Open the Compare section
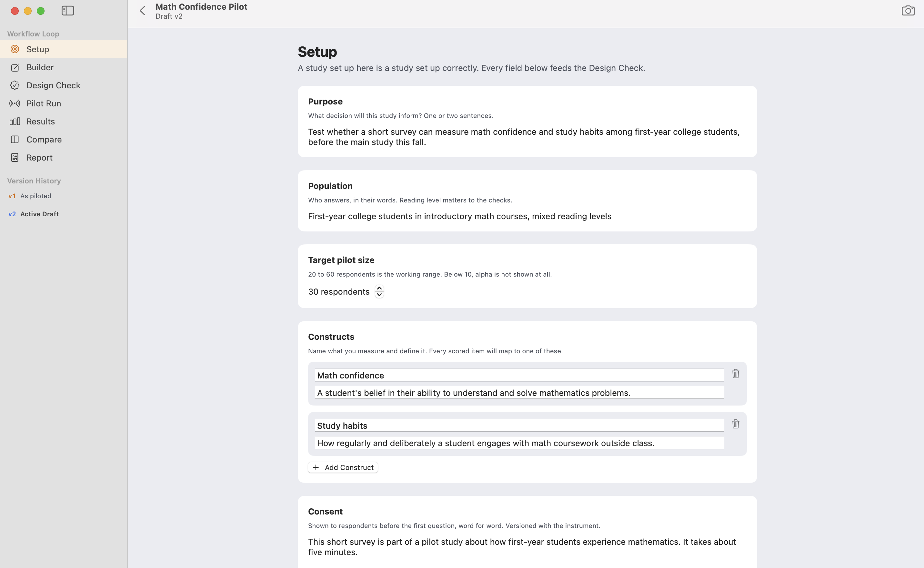924x568 pixels. 64,139
